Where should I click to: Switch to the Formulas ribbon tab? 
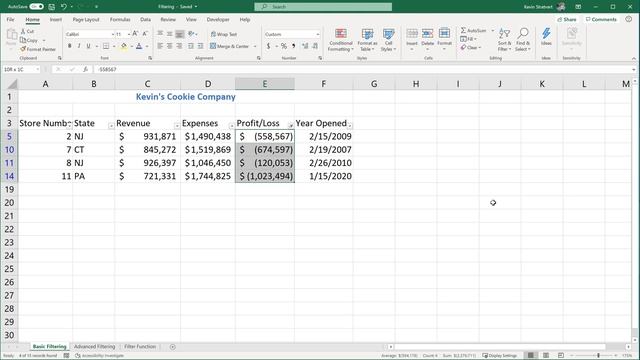click(x=120, y=20)
